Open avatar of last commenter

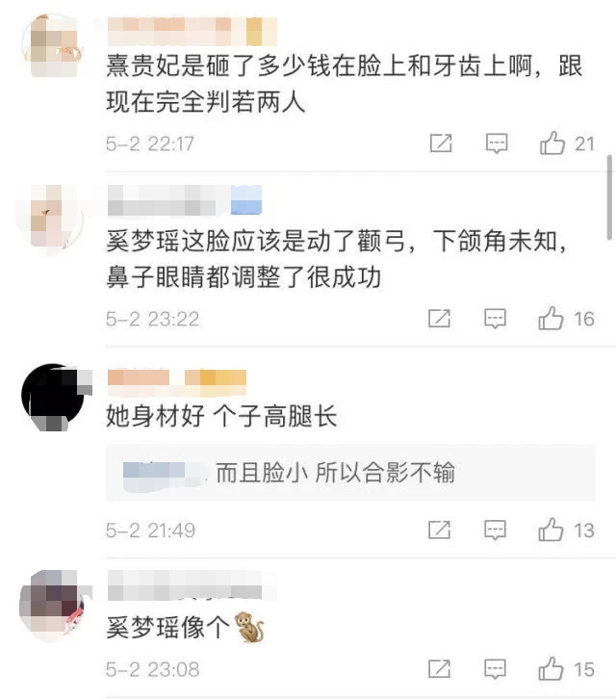(53, 606)
